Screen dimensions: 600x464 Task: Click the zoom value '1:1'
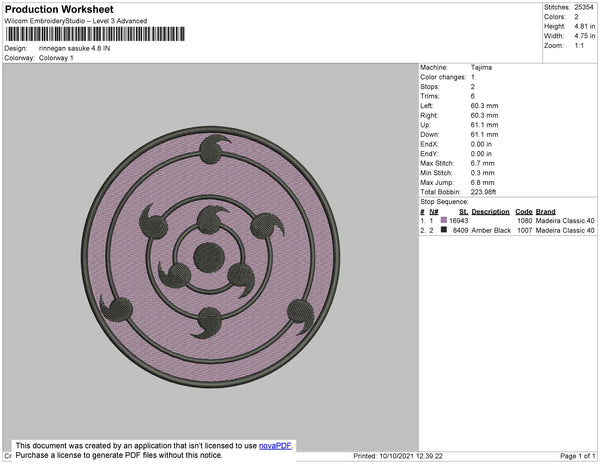point(579,46)
